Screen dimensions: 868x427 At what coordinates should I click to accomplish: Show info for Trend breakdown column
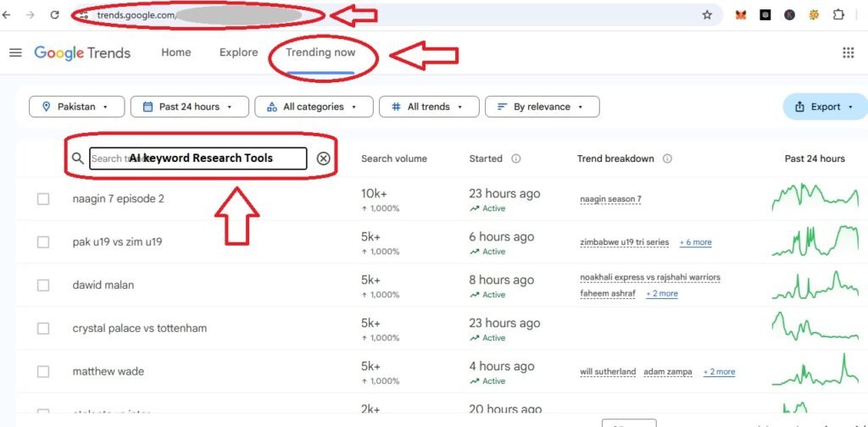click(x=667, y=158)
